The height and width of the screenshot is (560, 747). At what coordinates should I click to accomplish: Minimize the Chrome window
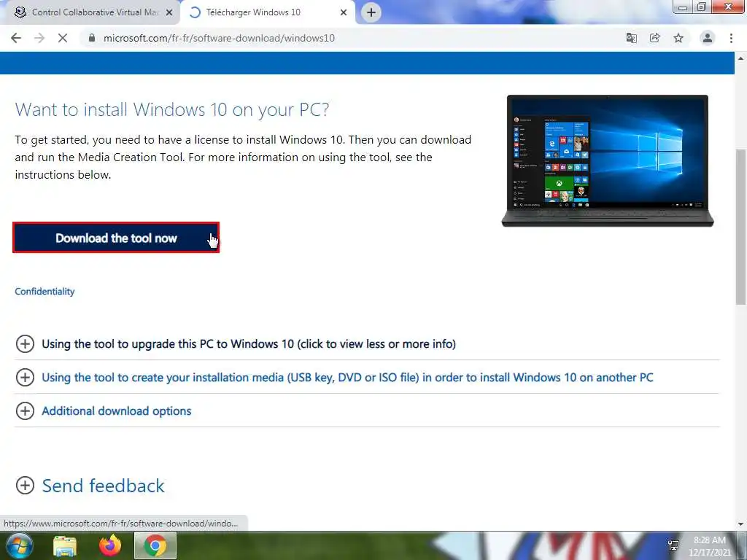coord(683,7)
